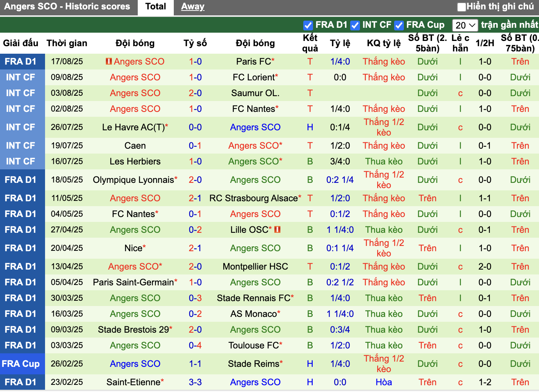Click odds 3/4:0 in Les Herbiers row

coord(340,161)
